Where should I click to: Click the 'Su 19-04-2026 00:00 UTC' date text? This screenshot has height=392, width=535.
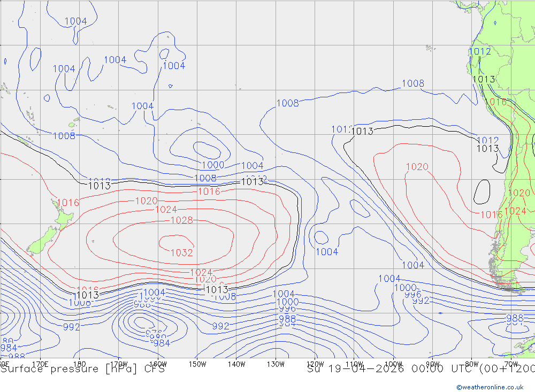tap(392, 369)
